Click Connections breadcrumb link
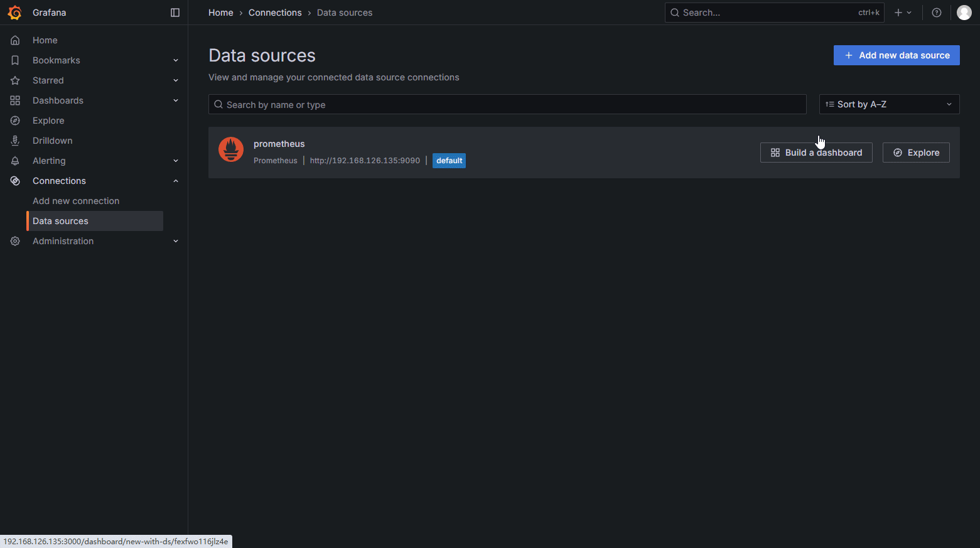The image size is (980, 548). point(275,13)
